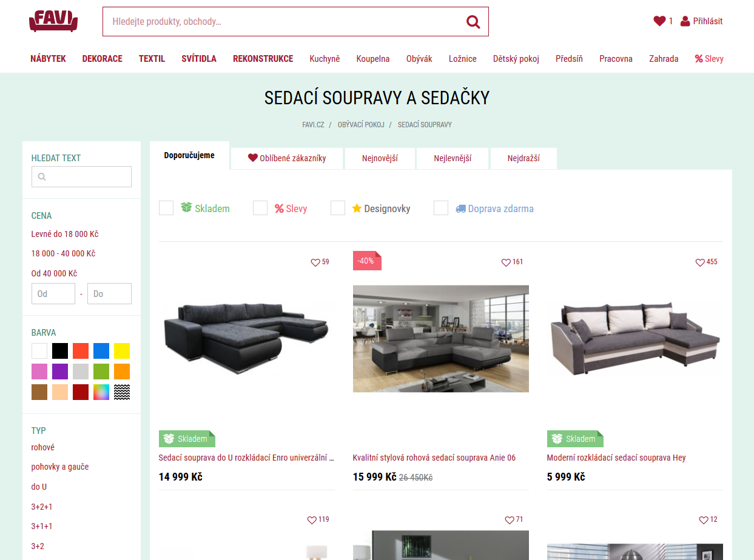The image size is (754, 560).
Task: Tick the Slevy filter checkbox
Action: click(x=260, y=208)
